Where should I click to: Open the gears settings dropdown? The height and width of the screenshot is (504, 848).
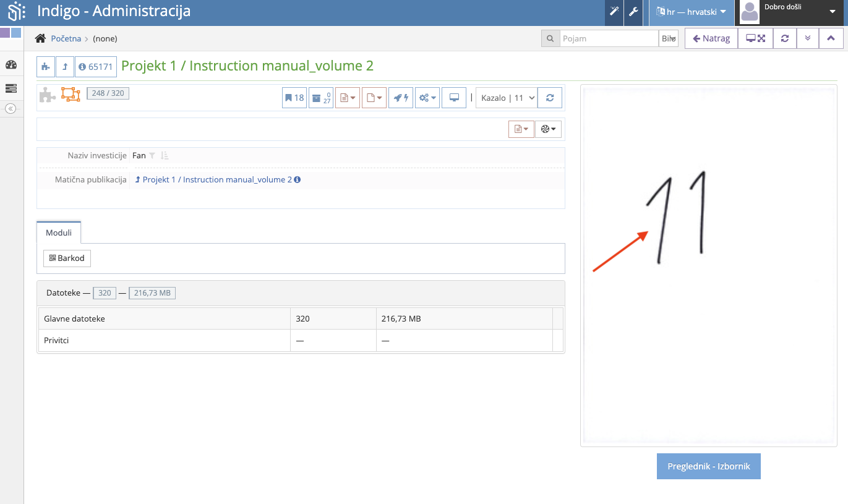[x=427, y=98]
